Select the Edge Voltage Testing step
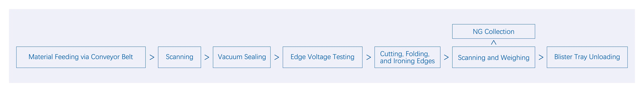644x92 pixels. (x=322, y=57)
